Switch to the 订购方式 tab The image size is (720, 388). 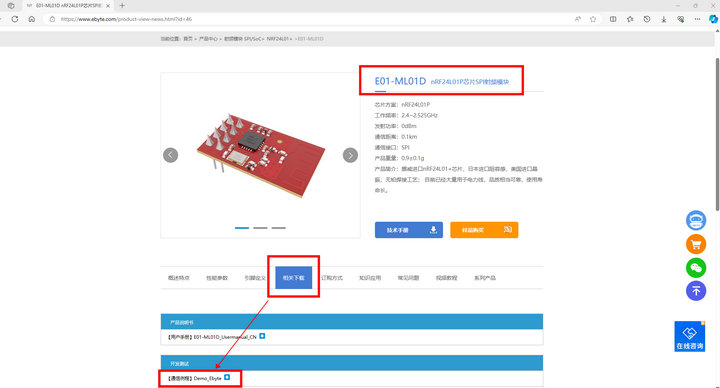[332, 278]
